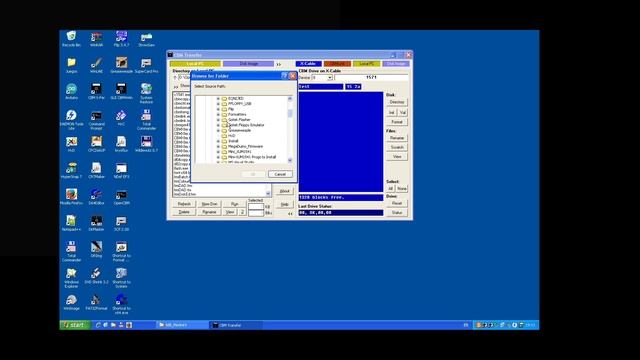Viewport: 640px width, 360px height.
Task: Open the WinImage desktop icon
Action: 71,302
